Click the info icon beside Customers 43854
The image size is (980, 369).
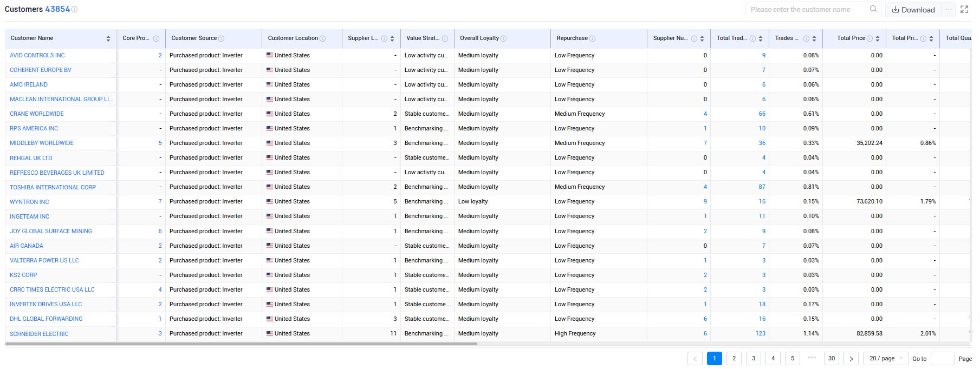click(75, 10)
